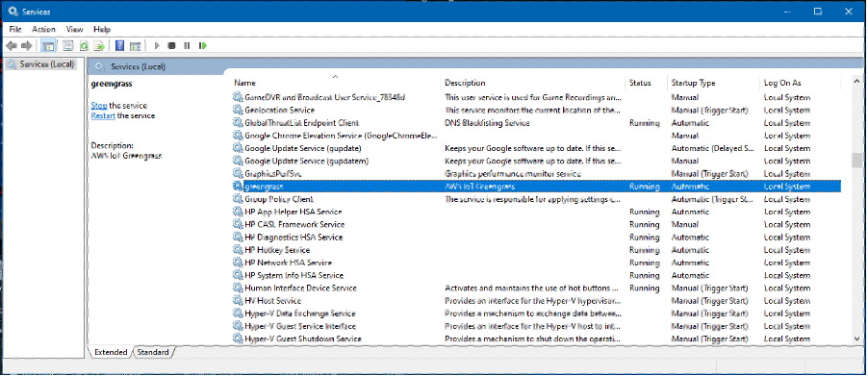Select GameDVR and Broadcast User Service row
The image size is (868, 376).
coord(536,97)
